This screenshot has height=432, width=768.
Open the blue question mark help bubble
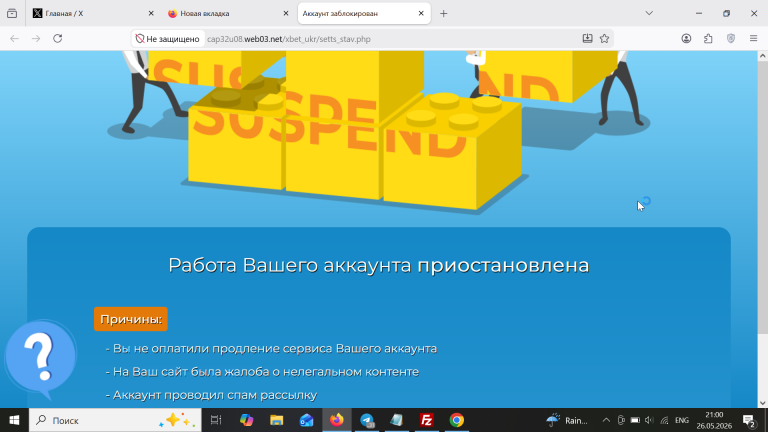coord(41,359)
